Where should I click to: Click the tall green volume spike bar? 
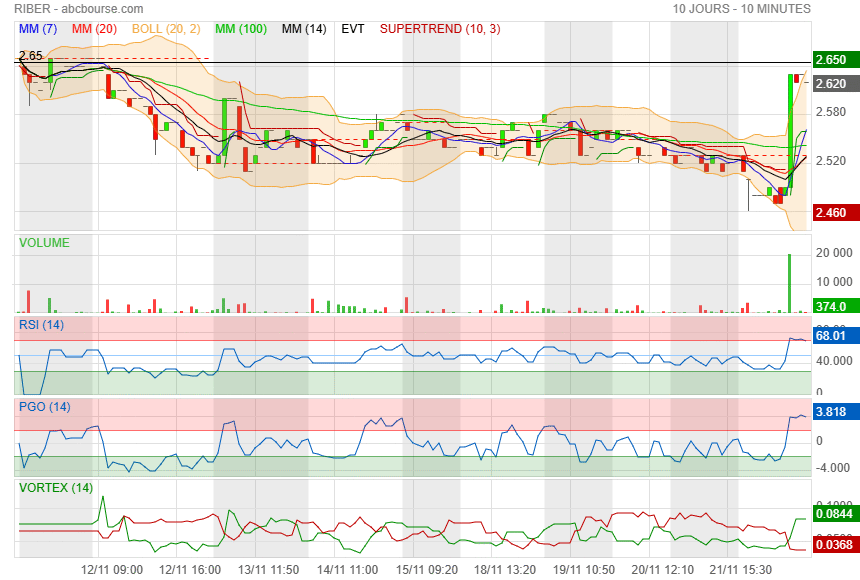pos(789,283)
